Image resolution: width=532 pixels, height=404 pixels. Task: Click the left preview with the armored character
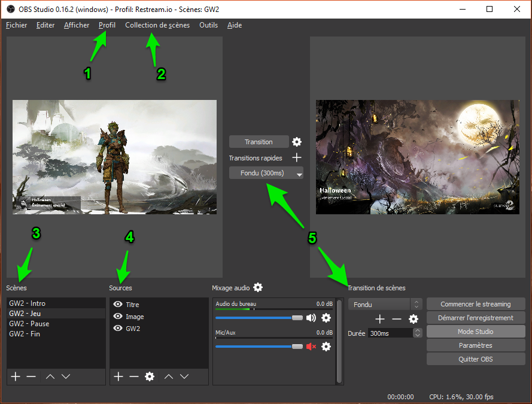click(115, 157)
